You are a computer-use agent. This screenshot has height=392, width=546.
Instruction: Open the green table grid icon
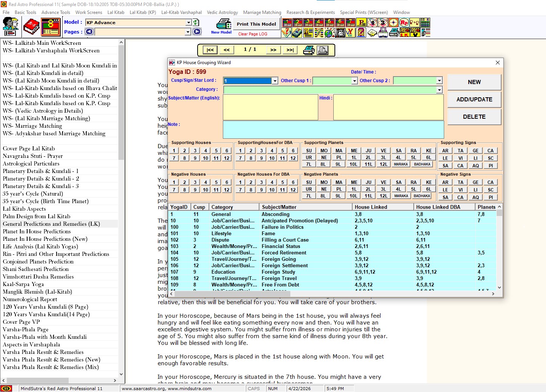[x=425, y=22]
